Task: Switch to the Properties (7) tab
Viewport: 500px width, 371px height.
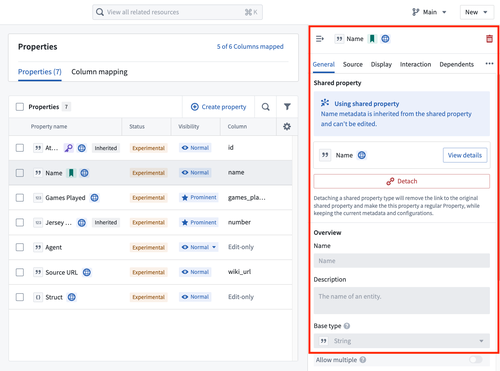Action: point(40,72)
